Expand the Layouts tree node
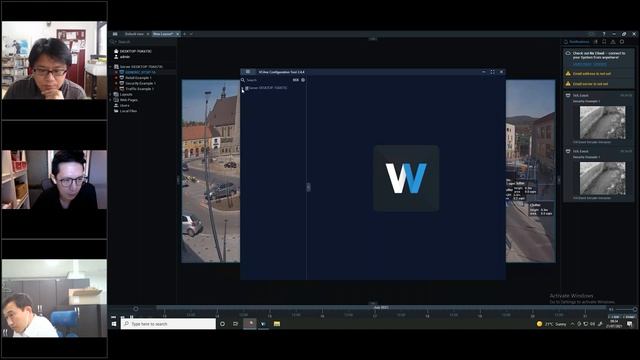 111,94
